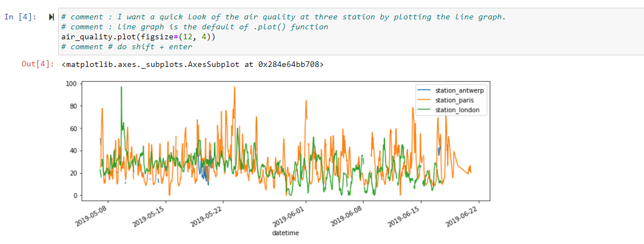Select the station_antwerp legend label

456,90
